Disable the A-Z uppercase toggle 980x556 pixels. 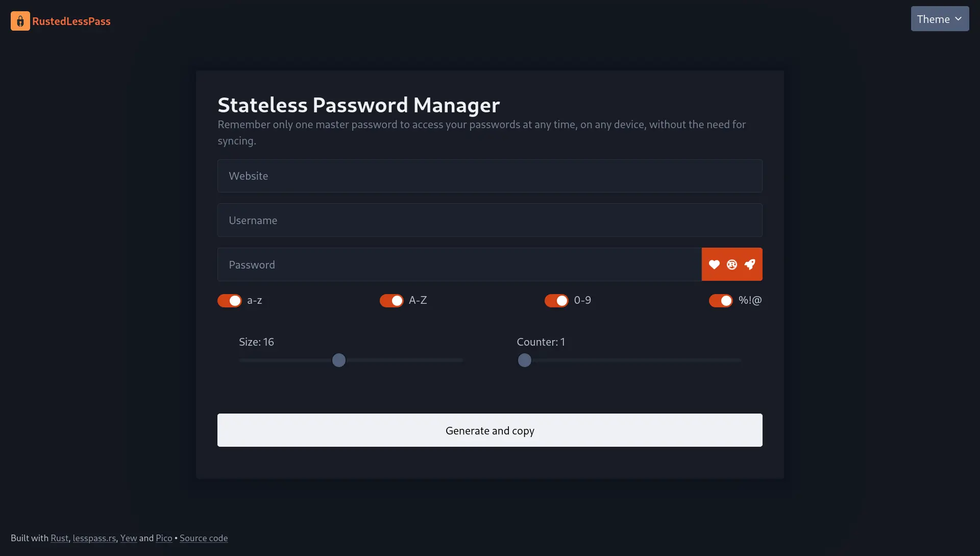point(391,301)
